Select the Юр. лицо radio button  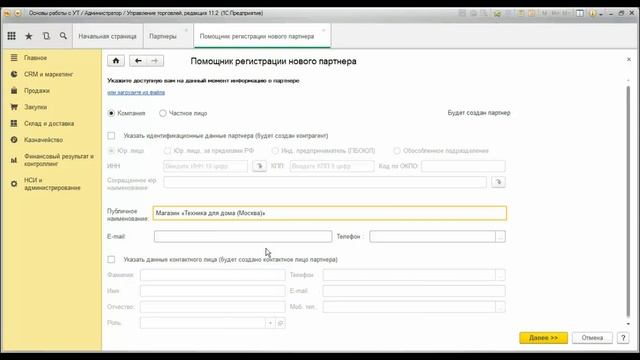(111, 151)
